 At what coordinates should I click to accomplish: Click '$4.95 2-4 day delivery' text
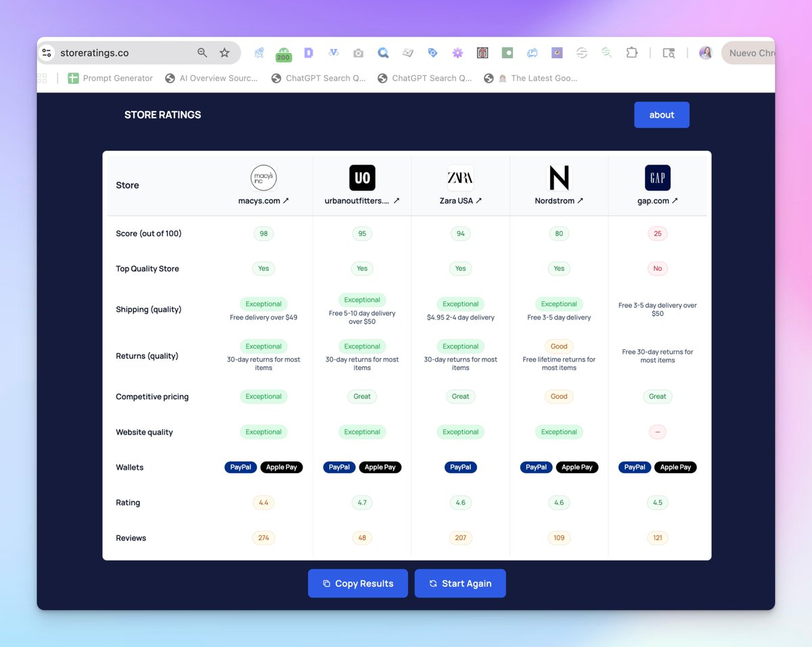[461, 317]
